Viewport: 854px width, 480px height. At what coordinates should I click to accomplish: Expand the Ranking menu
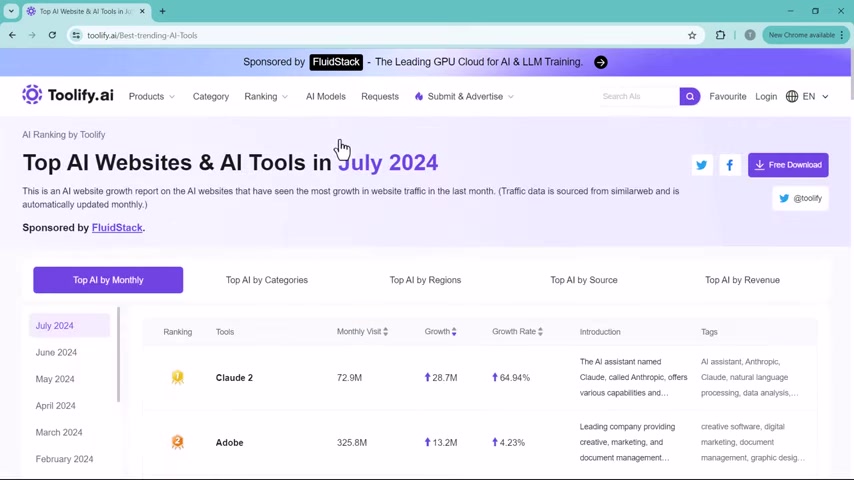pyautogui.click(x=266, y=96)
